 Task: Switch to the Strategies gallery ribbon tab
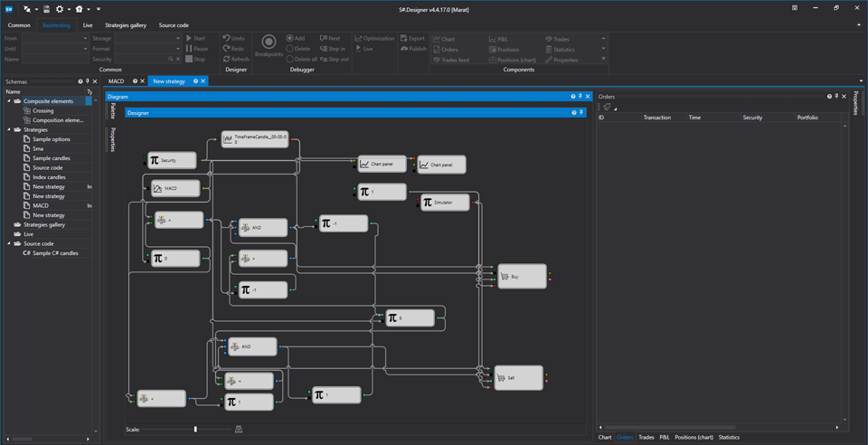[126, 25]
